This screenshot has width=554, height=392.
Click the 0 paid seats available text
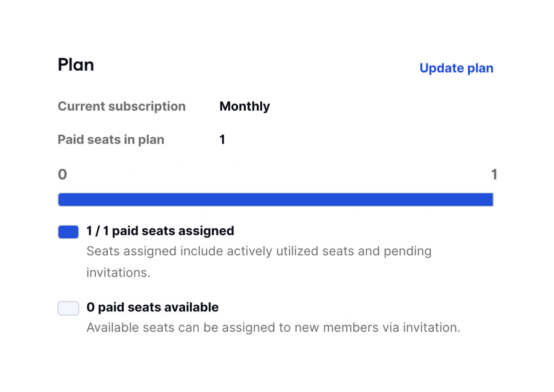(x=153, y=307)
